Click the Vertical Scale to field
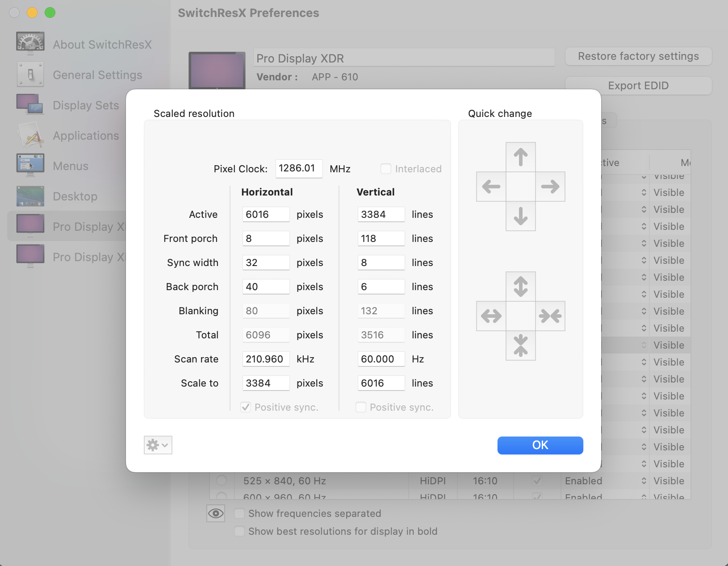This screenshot has height=566, width=728. [381, 383]
